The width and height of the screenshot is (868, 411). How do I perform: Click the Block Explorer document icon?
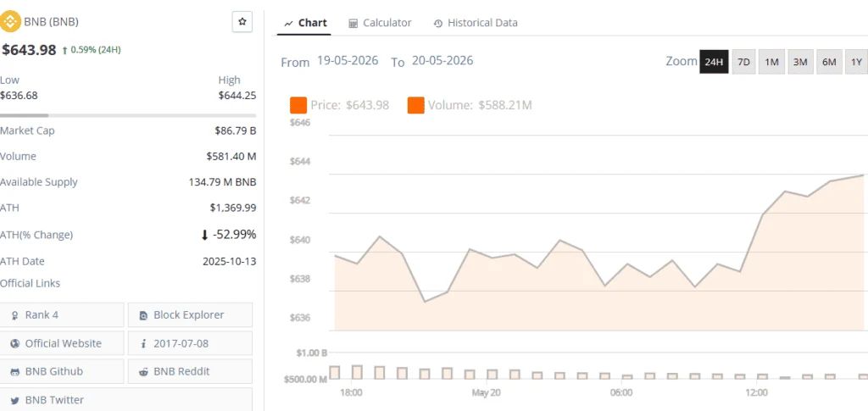(x=143, y=315)
